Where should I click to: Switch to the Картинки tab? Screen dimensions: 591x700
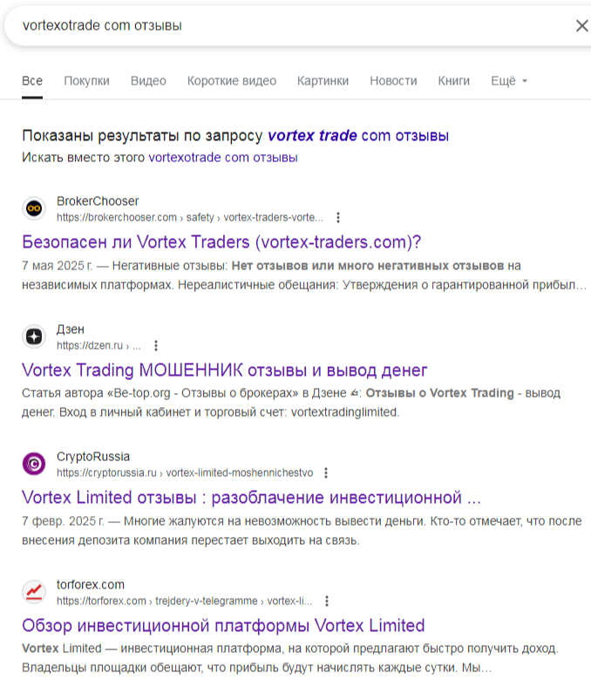click(x=323, y=81)
